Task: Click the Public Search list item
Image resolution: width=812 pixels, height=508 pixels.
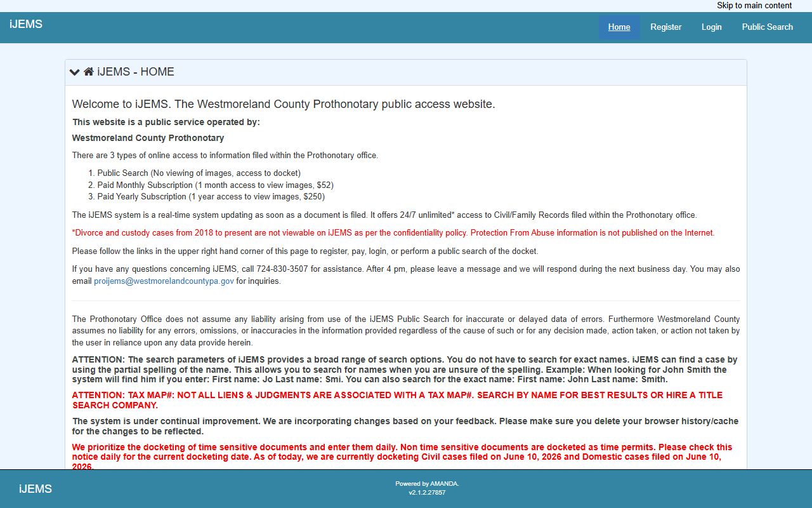Action: [199, 173]
